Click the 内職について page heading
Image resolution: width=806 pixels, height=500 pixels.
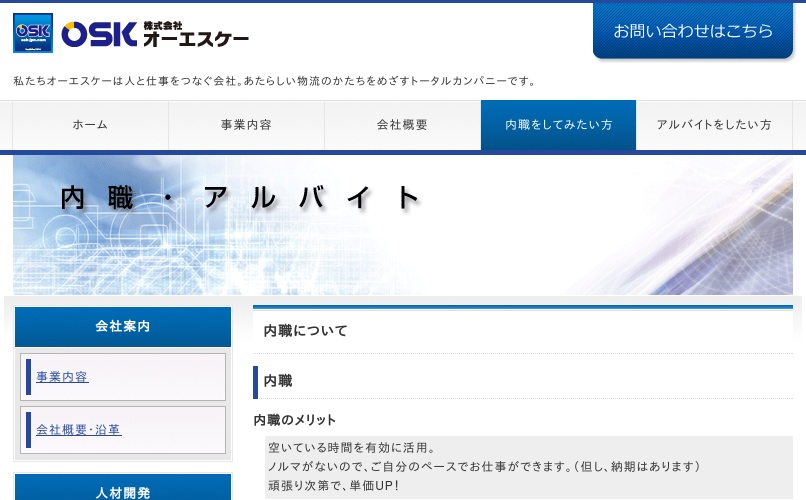[305, 331]
